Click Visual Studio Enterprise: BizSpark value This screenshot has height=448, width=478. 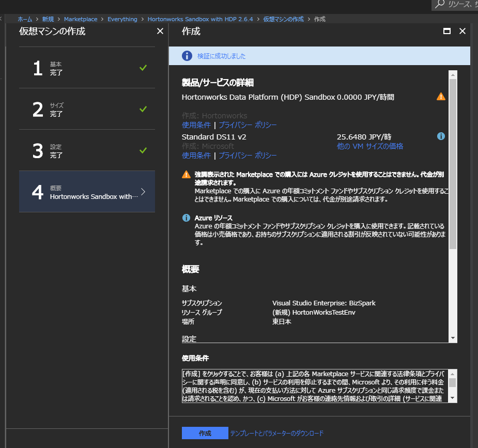(323, 303)
